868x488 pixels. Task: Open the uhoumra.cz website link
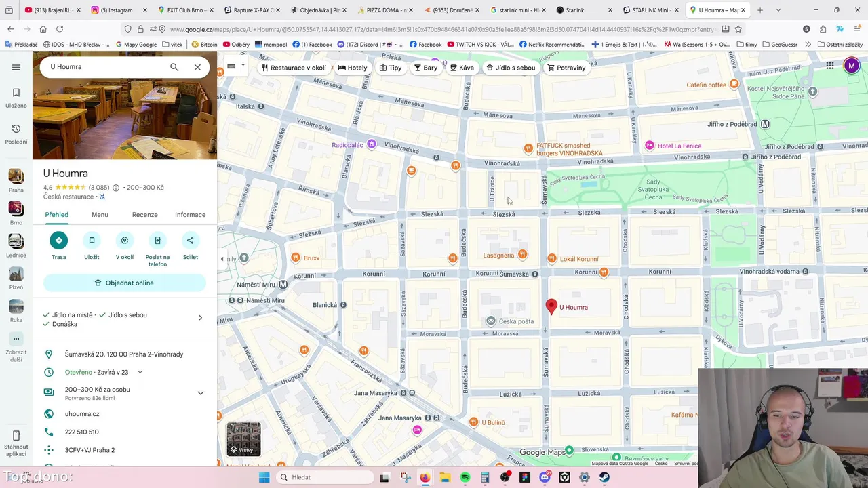click(82, 414)
